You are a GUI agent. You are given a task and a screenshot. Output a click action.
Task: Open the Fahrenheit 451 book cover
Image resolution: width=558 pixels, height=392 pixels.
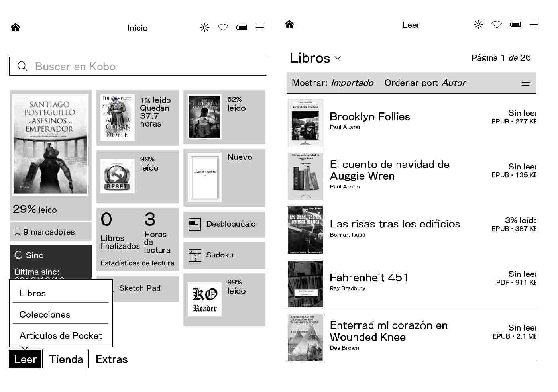(x=305, y=284)
